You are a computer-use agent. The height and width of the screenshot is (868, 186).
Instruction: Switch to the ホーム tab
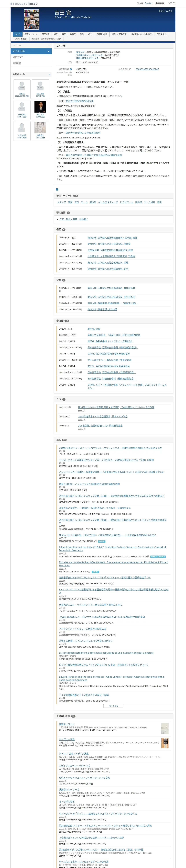tap(18, 34)
